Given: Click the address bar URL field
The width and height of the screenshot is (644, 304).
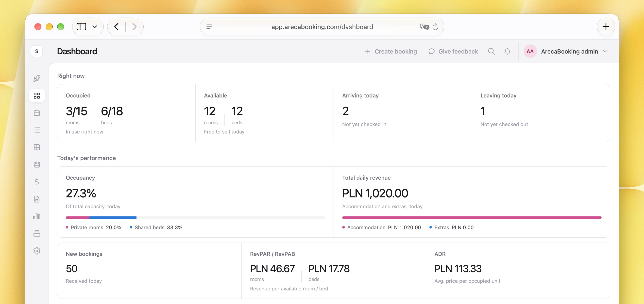Looking at the screenshot, I should click(x=322, y=27).
